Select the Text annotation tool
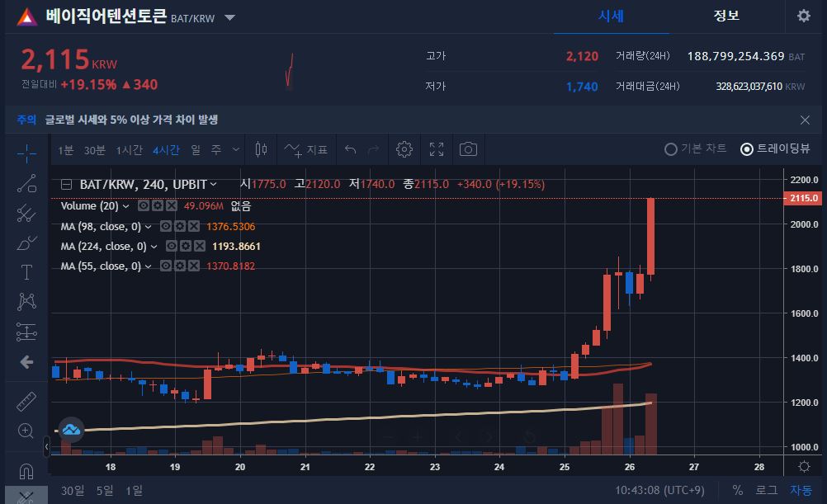This screenshot has height=504, width=827. coord(26,272)
